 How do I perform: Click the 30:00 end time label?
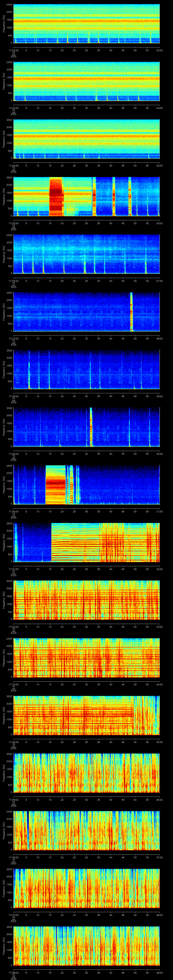159,454
